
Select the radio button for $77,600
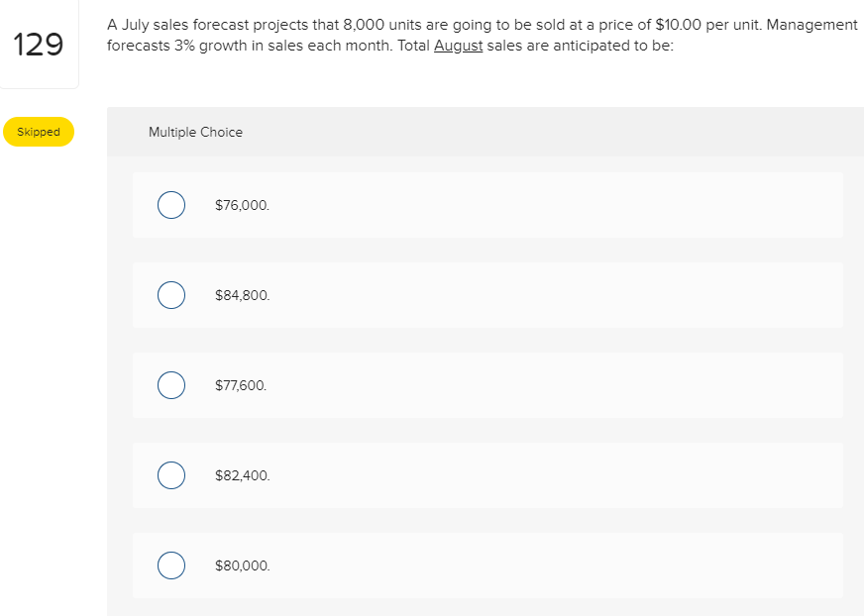point(170,385)
